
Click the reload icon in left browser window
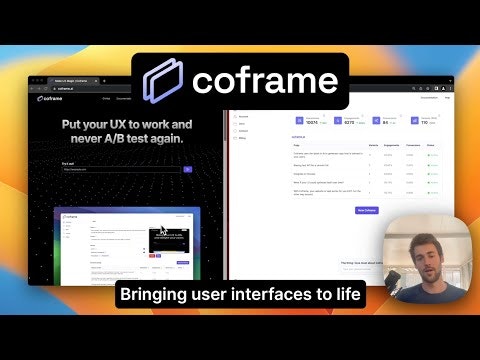click(x=46, y=89)
